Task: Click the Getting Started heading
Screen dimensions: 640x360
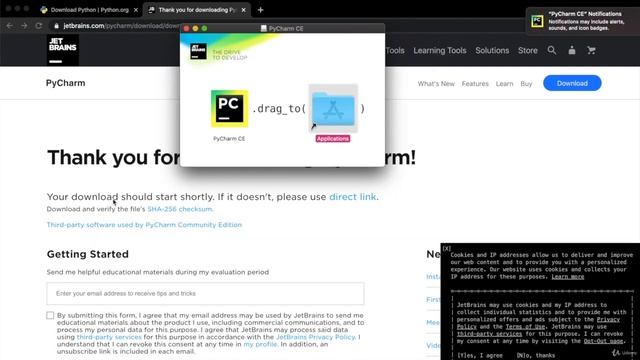Action: click(88, 254)
